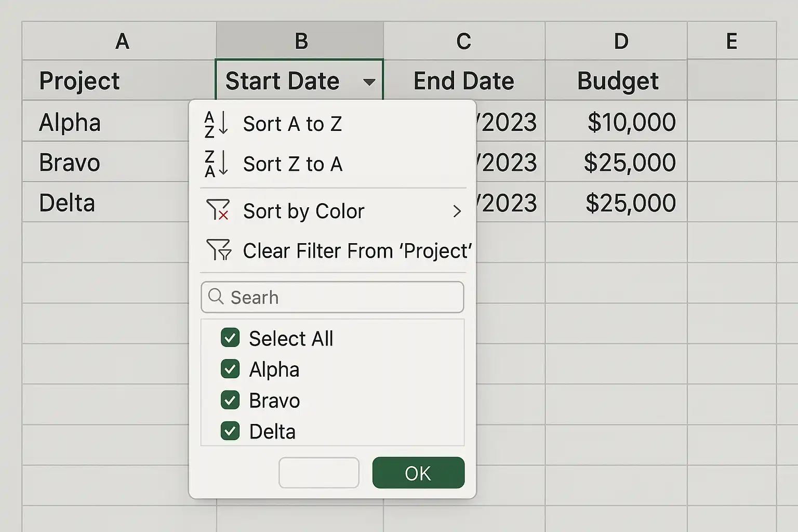
Task: Uncheck the Bravo checkbox
Action: click(x=230, y=400)
